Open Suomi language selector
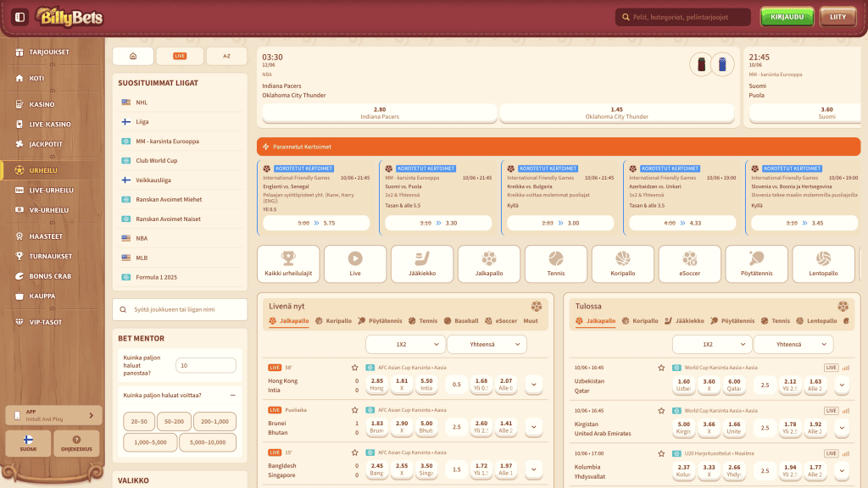 [28, 444]
